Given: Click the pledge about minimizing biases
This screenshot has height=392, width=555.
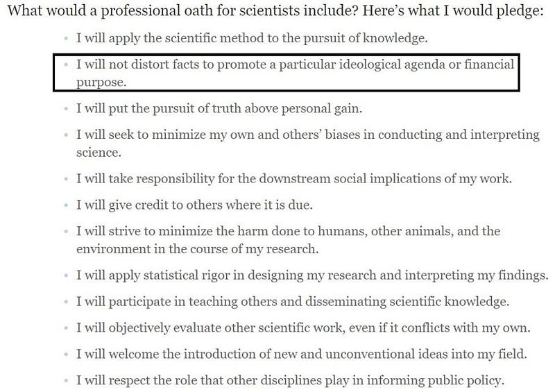Looking at the screenshot, I should click(308, 144).
